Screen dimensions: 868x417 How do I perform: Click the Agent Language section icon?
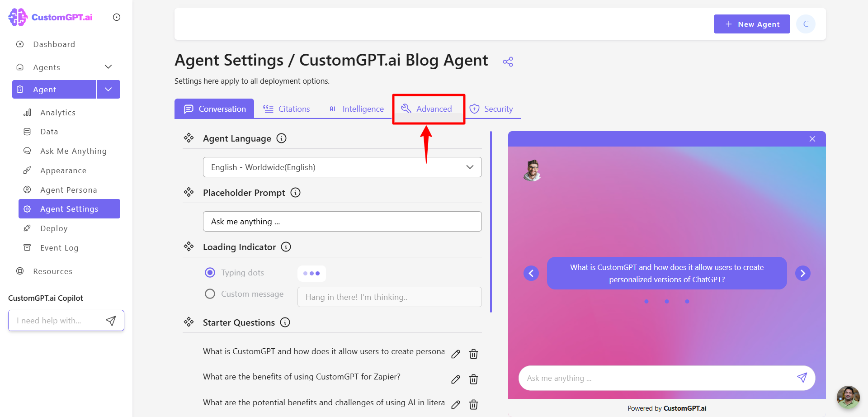(189, 138)
